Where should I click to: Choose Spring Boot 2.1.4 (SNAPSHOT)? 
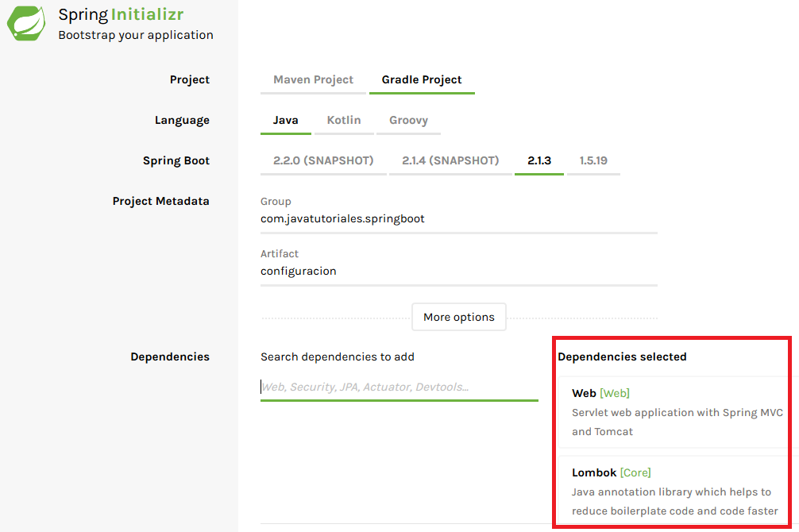(450, 160)
